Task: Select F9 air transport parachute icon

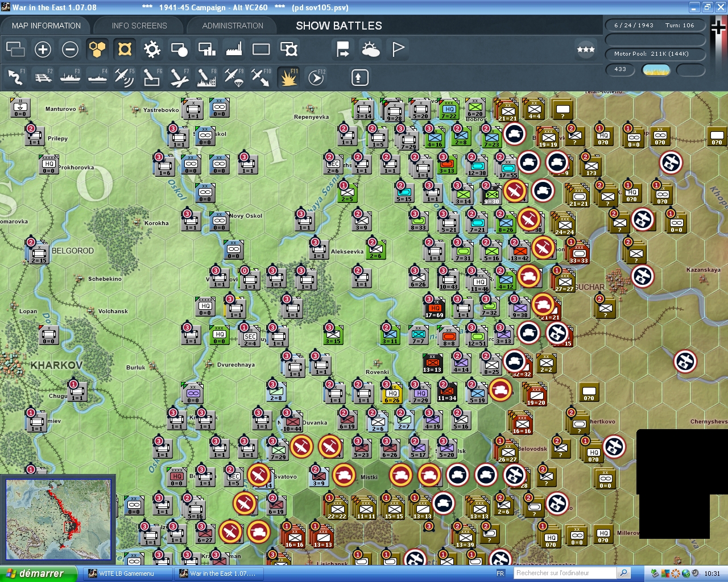Action: click(x=234, y=77)
